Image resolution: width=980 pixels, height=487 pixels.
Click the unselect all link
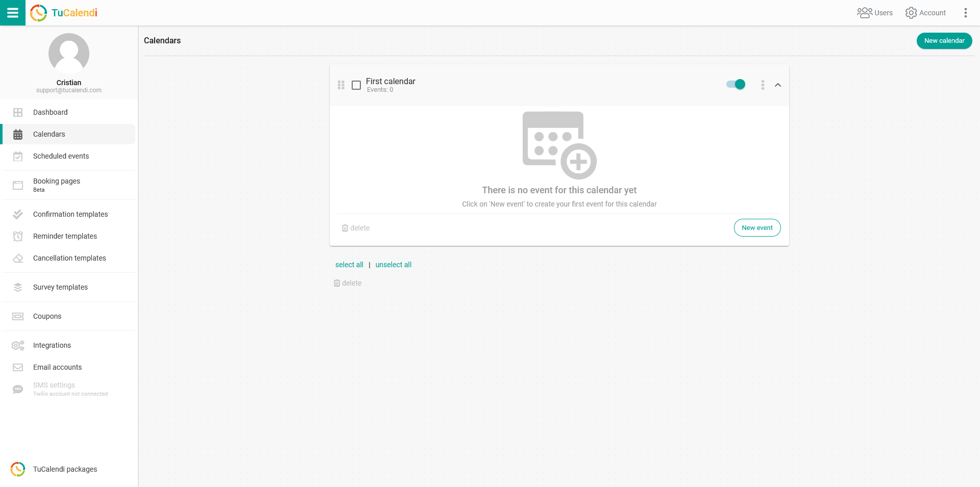393,265
